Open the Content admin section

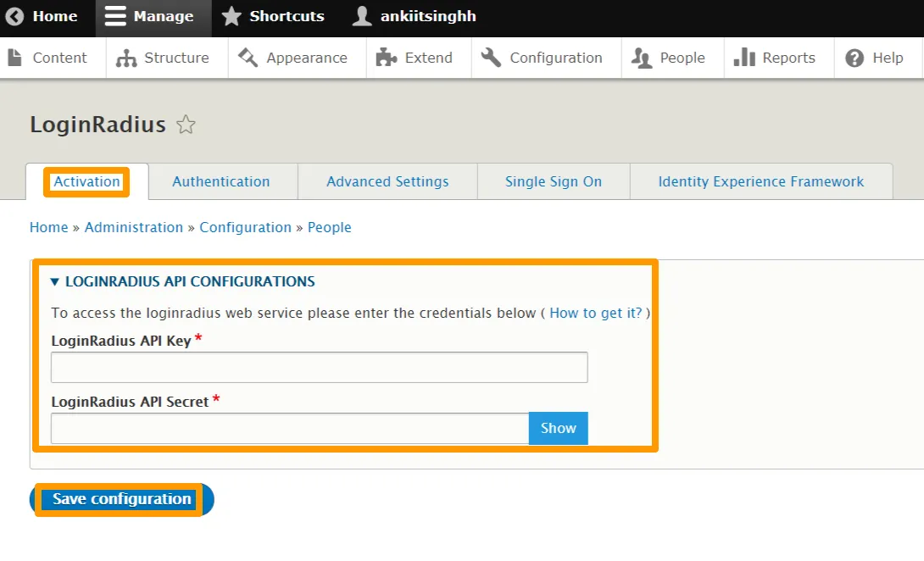click(49, 58)
